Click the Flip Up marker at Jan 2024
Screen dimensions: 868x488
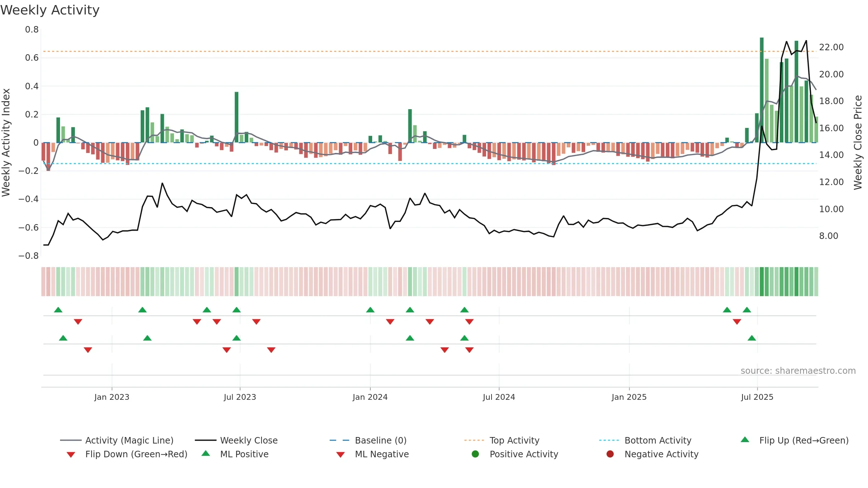(x=370, y=310)
